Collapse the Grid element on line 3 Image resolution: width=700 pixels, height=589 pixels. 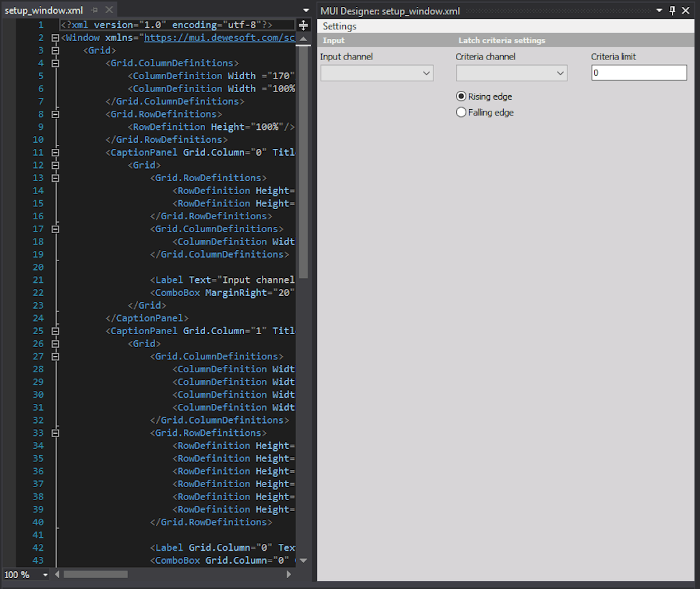[x=55, y=51]
